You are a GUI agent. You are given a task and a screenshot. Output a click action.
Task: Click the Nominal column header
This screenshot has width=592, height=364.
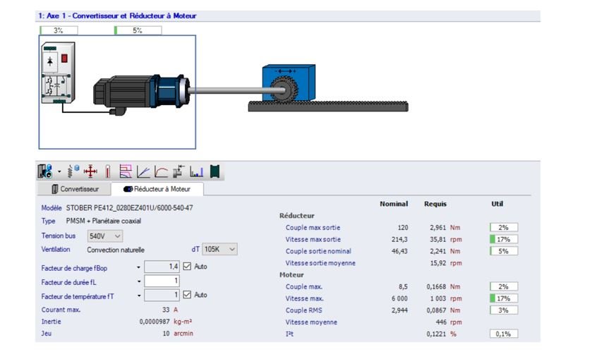(394, 204)
